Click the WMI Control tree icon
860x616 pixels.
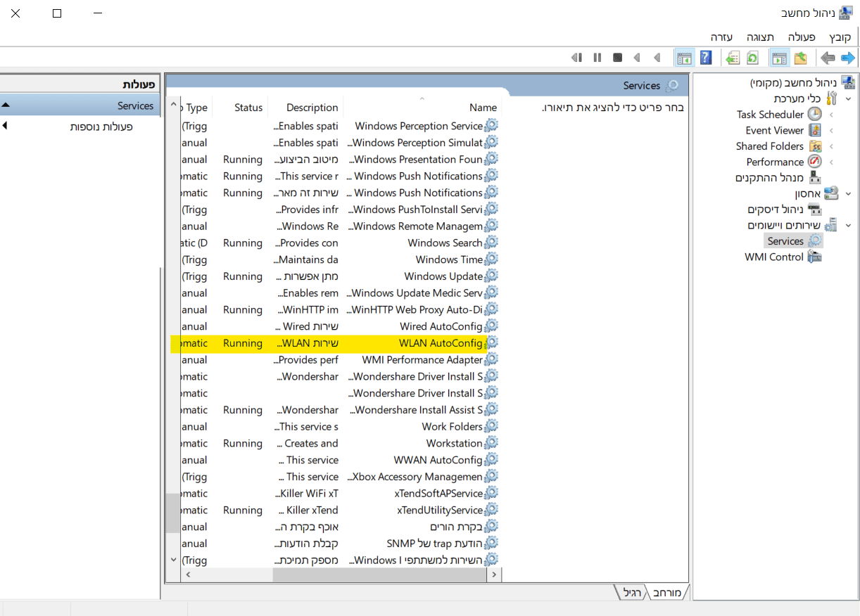815,257
